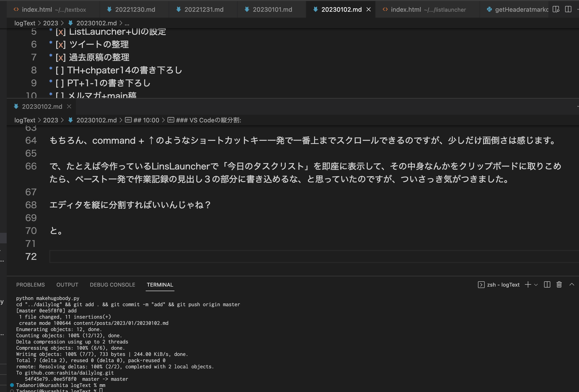This screenshot has width=579, height=392.
Task: Switch to the DEBUG CONSOLE panel tab
Action: click(x=112, y=284)
